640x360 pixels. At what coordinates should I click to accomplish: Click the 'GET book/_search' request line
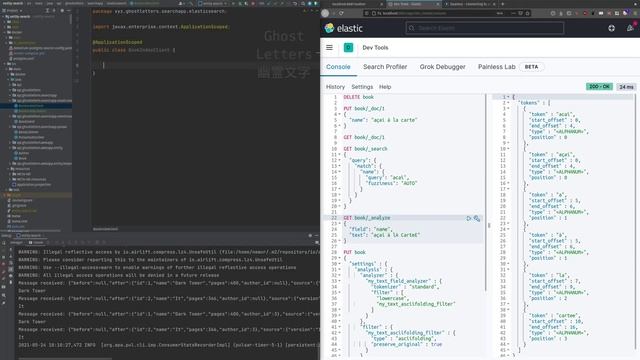click(x=365, y=149)
